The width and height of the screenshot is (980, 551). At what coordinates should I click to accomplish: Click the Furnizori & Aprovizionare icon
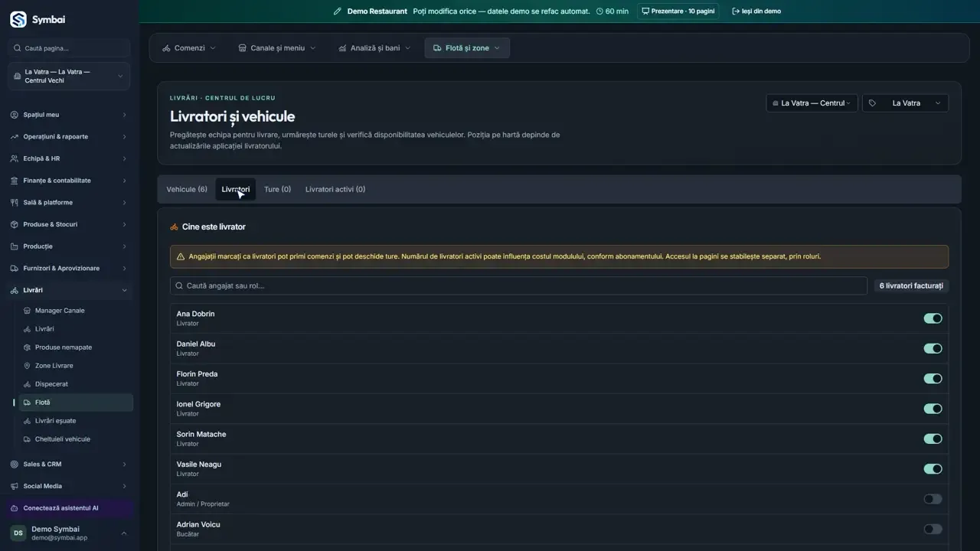point(15,269)
